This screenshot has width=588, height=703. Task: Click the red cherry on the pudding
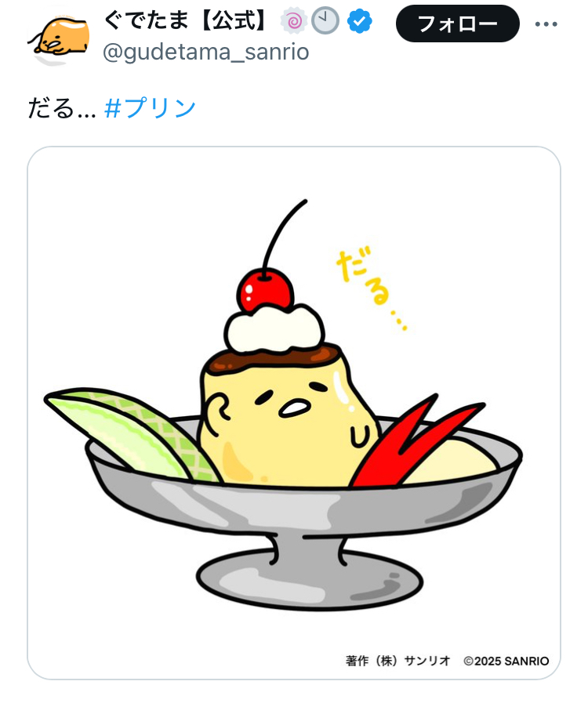point(265,290)
